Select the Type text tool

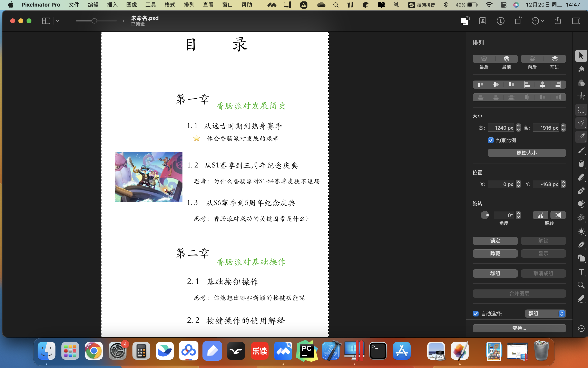pyautogui.click(x=581, y=272)
